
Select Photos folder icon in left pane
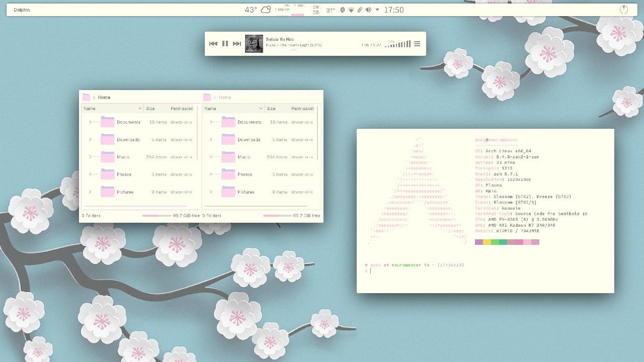coord(108,174)
